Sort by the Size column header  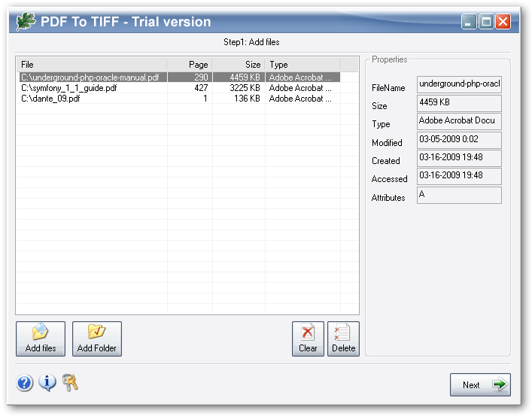click(x=239, y=65)
